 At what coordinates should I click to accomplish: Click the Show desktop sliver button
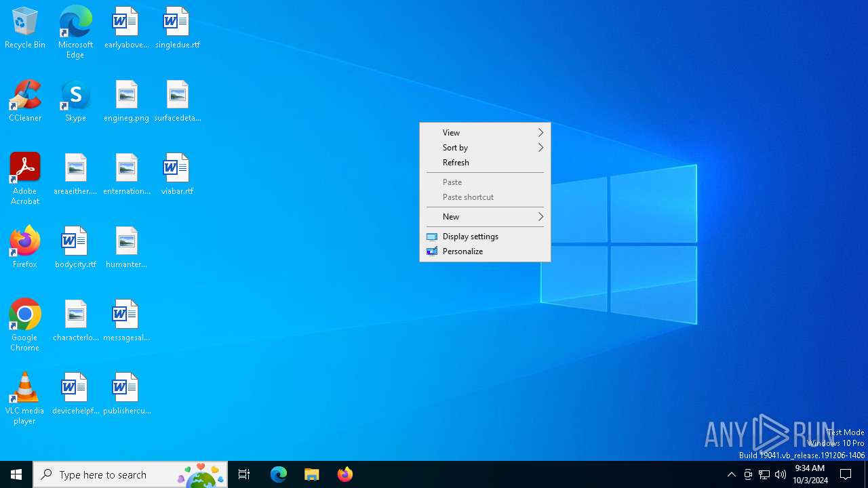[866, 474]
